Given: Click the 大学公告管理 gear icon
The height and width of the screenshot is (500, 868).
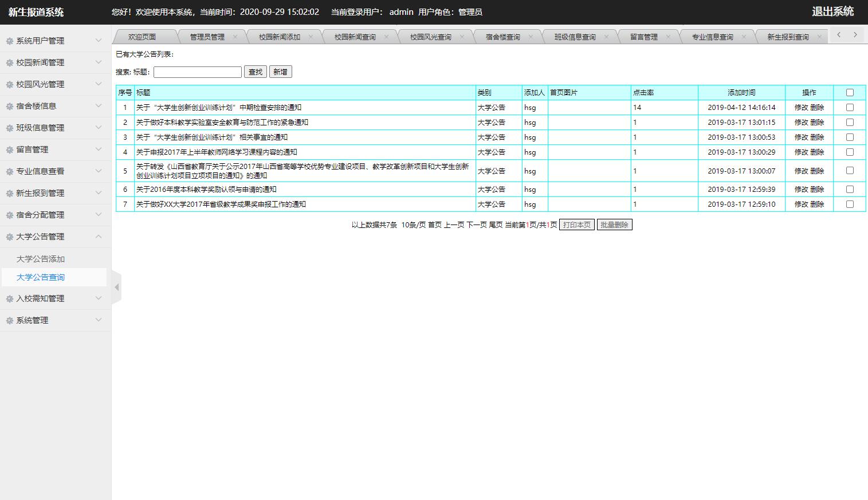Looking at the screenshot, I should [9, 237].
